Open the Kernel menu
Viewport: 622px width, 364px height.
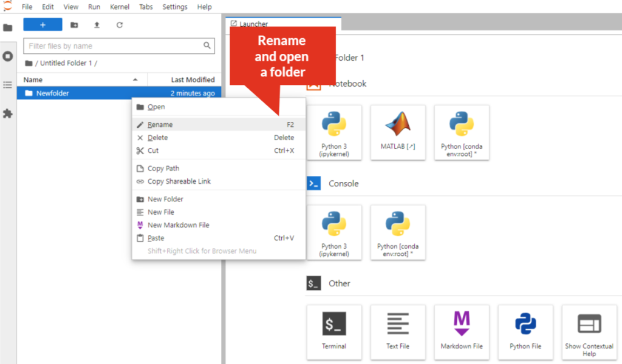pos(120,7)
